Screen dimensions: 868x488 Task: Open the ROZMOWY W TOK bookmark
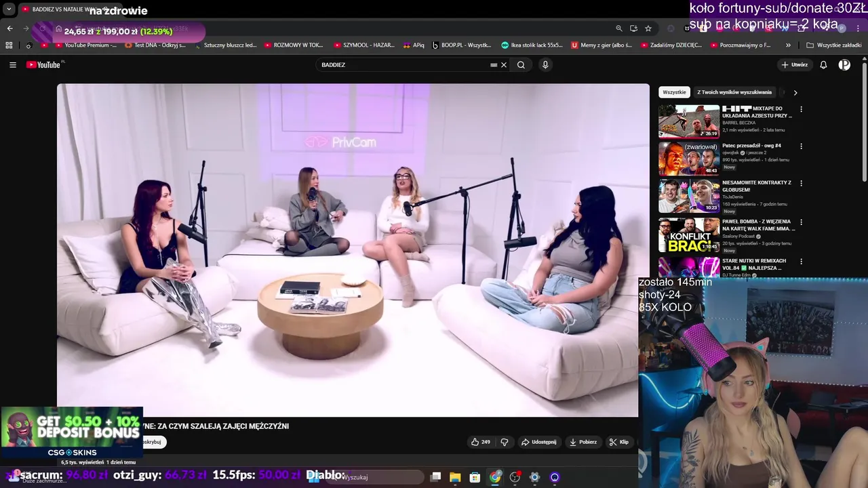coord(294,45)
